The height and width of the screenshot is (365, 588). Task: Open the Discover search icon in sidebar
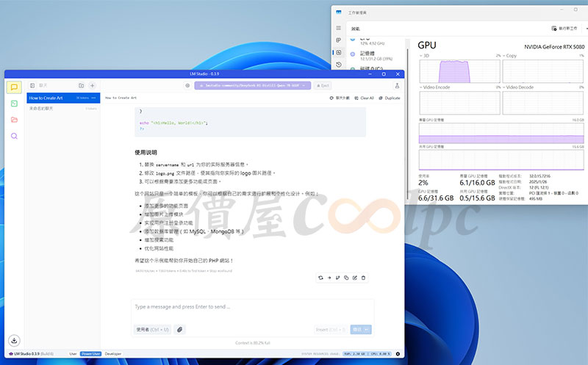pyautogui.click(x=14, y=136)
